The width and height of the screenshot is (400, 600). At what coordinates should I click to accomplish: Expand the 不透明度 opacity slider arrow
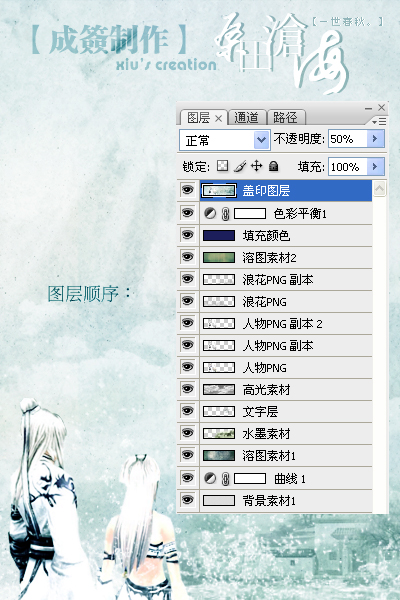coord(375,139)
